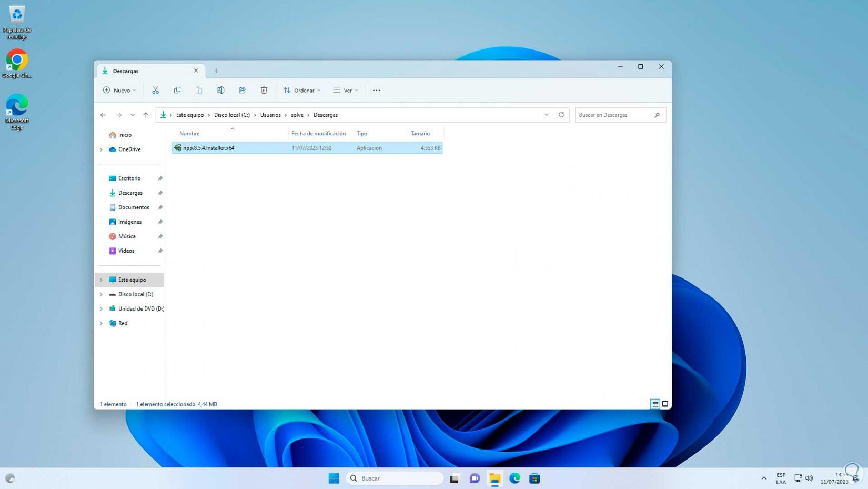The width and height of the screenshot is (868, 489).
Task: Open Windows Start menu
Action: (334, 478)
